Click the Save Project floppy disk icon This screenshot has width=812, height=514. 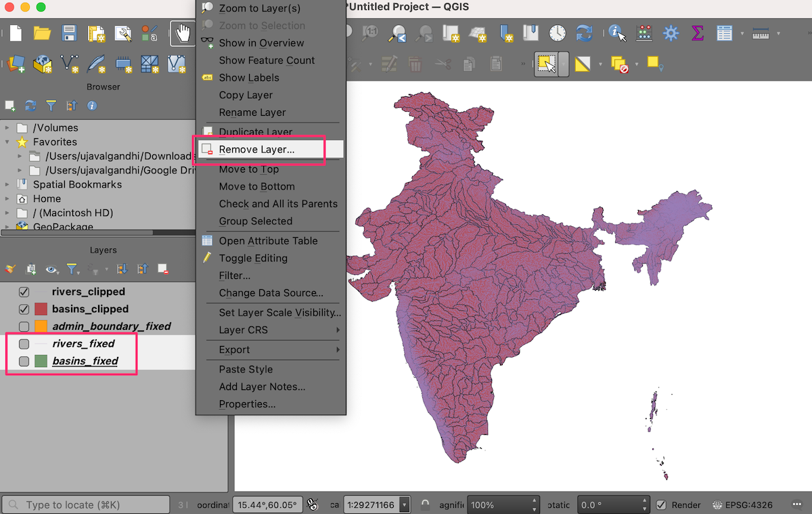coord(69,33)
